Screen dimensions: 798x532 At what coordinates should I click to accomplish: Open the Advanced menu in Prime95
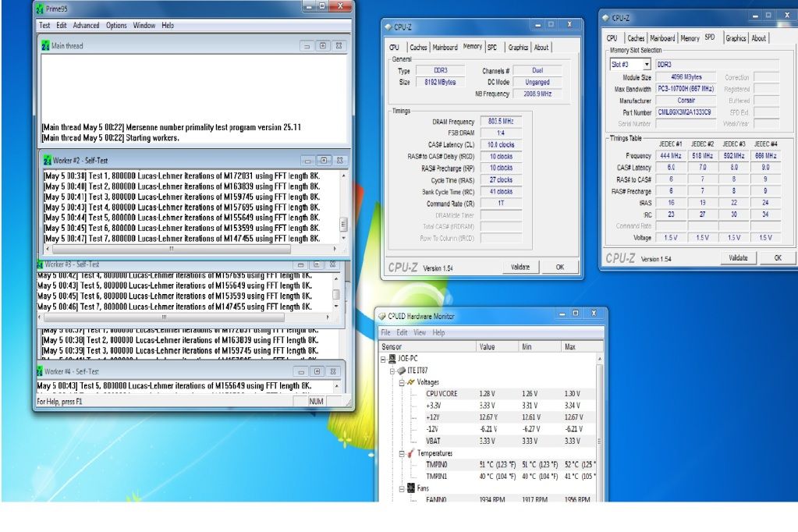tap(86, 25)
